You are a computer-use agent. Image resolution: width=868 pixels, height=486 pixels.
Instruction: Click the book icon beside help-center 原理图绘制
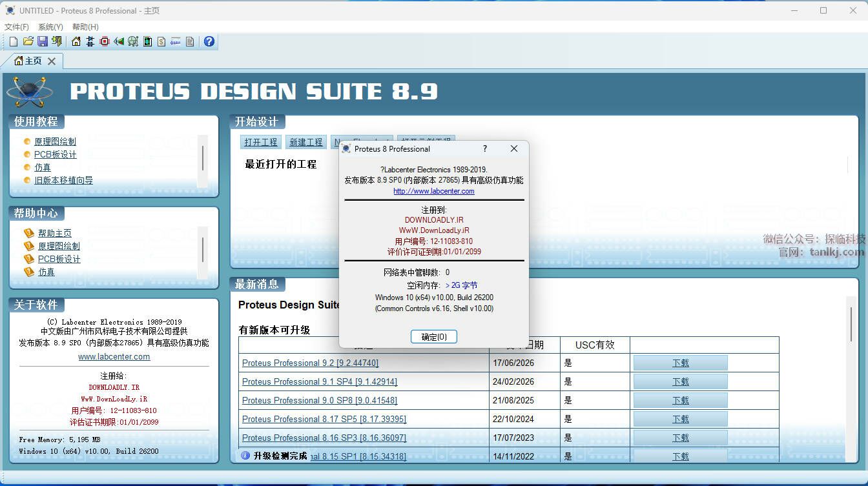pyautogui.click(x=28, y=246)
